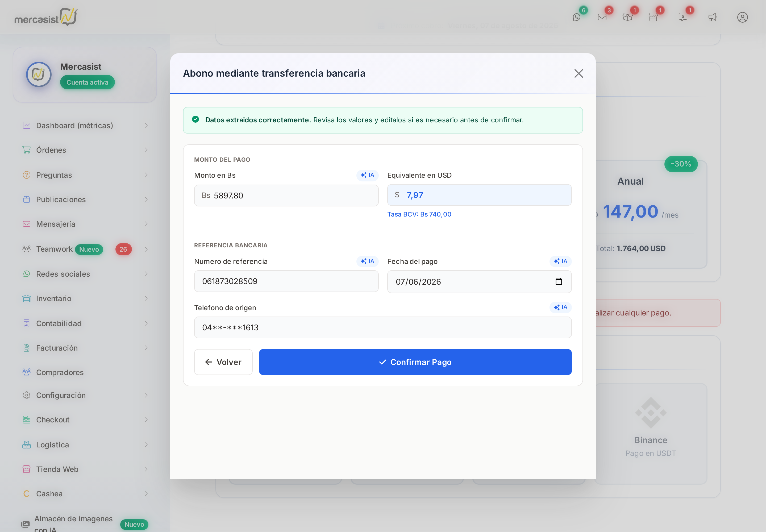Open the Contabilidad menu item
Image resolution: width=766 pixels, height=532 pixels.
tap(85, 323)
